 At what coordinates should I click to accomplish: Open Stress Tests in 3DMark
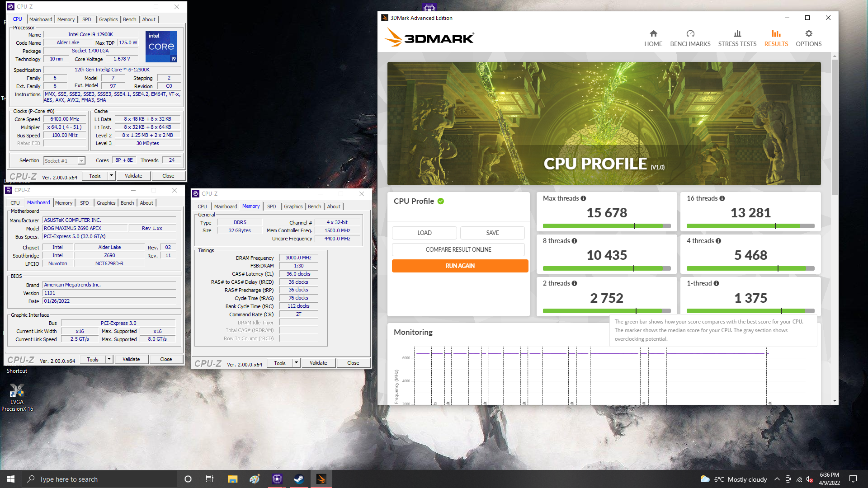tap(737, 38)
